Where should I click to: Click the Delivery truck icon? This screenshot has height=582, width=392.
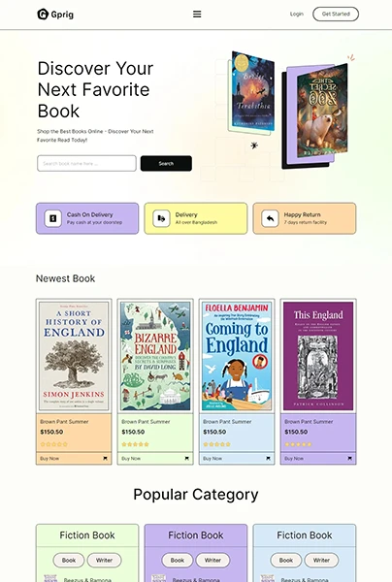[x=161, y=218]
